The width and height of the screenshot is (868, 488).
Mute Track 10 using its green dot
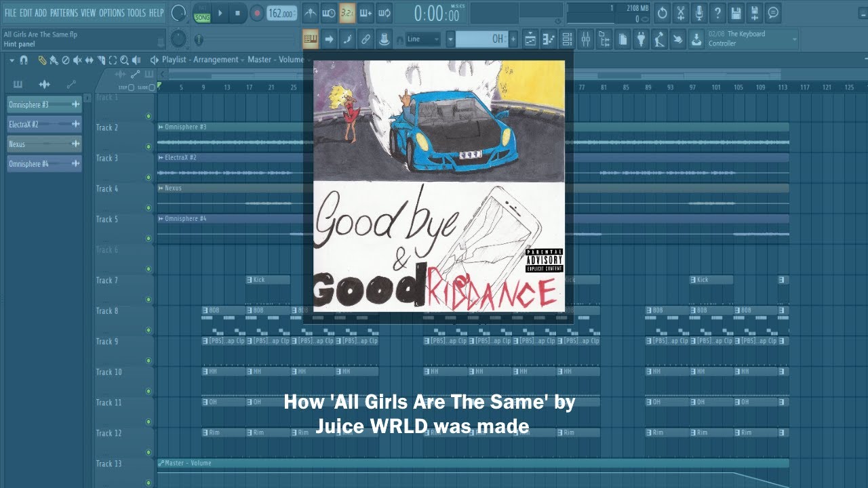click(x=149, y=391)
